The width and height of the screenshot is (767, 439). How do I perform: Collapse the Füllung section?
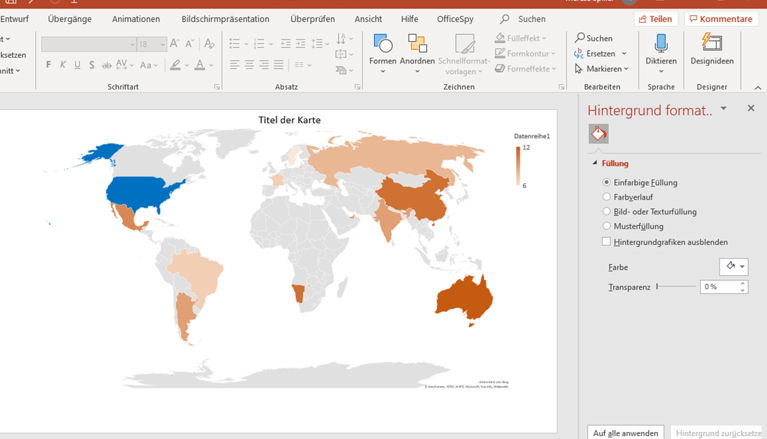595,163
